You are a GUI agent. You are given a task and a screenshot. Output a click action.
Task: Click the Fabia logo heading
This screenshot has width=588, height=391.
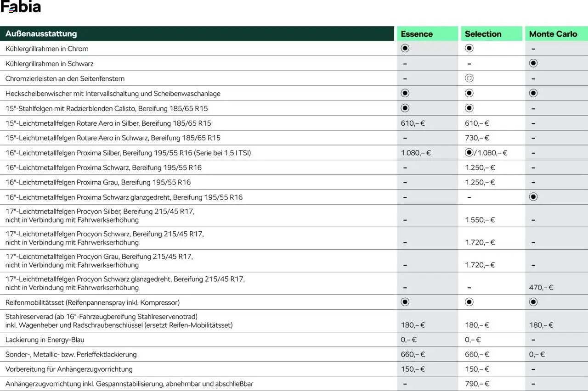click(x=21, y=7)
